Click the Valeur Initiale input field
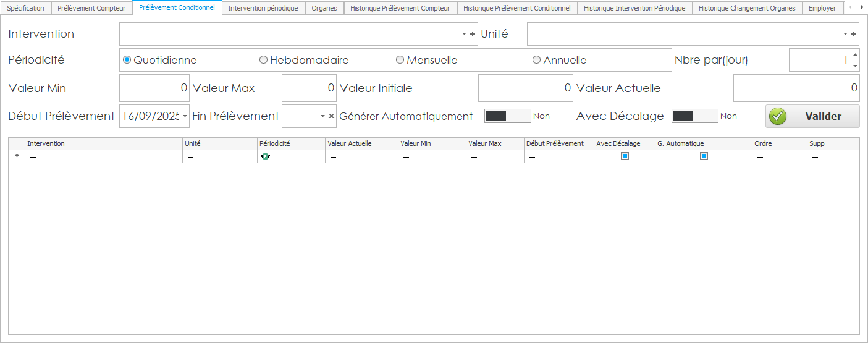Viewport: 868px width, 343px height. pos(525,88)
